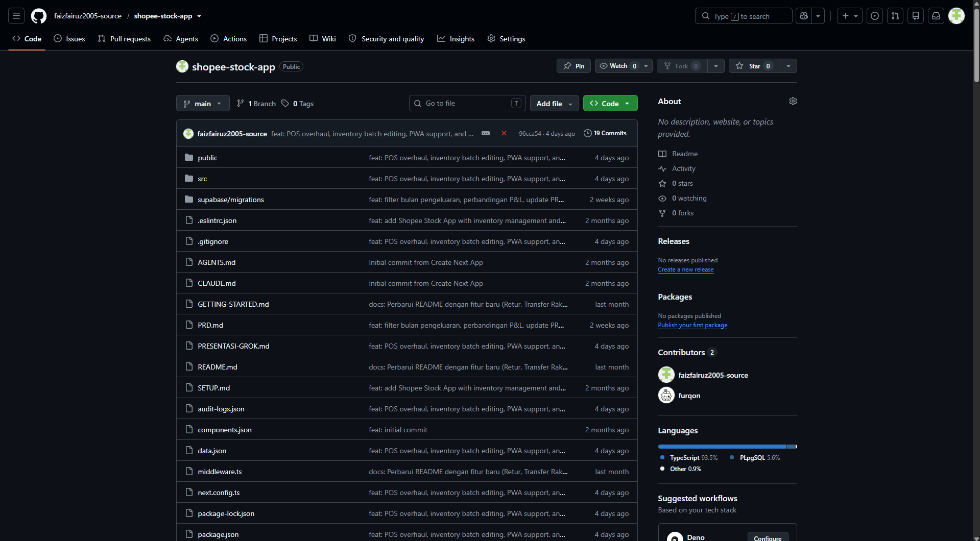Open the package.json file
The height and width of the screenshot is (541, 980).
(218, 534)
